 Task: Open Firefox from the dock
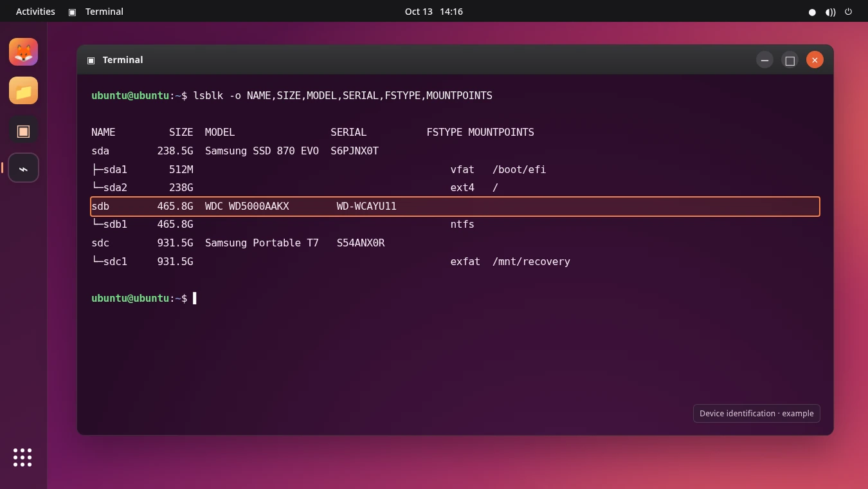click(x=23, y=52)
